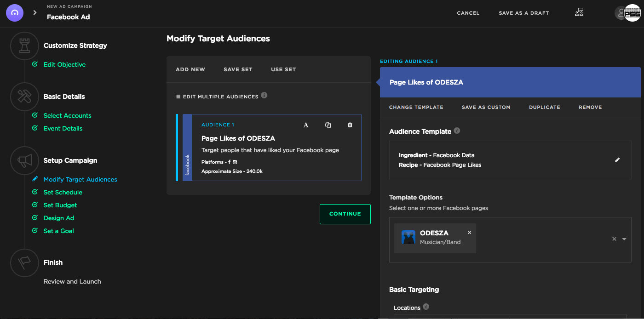Click Save Set in audience toolbar
Viewport: 644px width, 319px height.
click(x=238, y=69)
